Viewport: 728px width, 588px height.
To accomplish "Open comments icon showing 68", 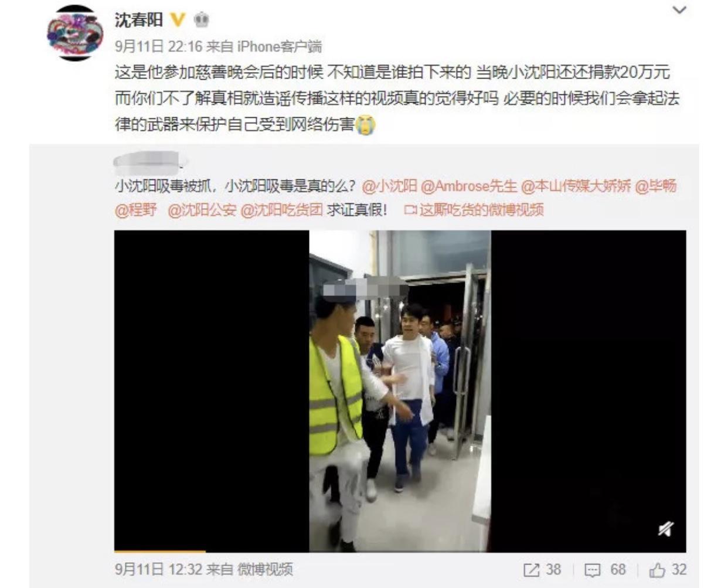I will click(x=605, y=570).
